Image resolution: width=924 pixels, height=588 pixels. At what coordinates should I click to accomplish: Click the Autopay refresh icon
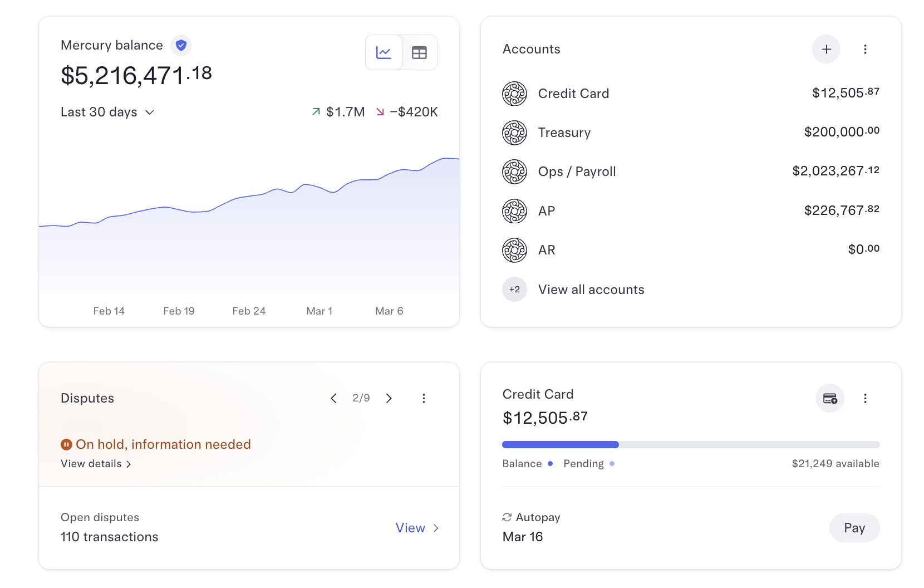(507, 517)
